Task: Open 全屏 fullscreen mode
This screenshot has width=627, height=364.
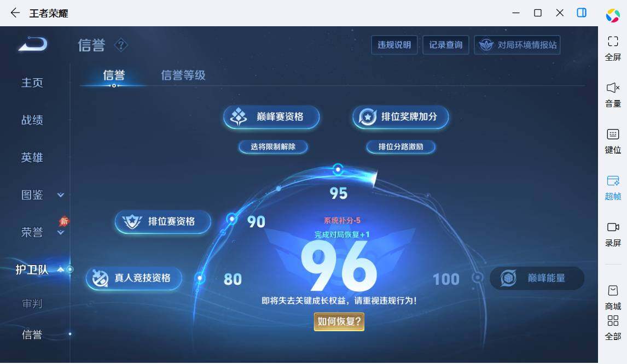Action: [613, 48]
